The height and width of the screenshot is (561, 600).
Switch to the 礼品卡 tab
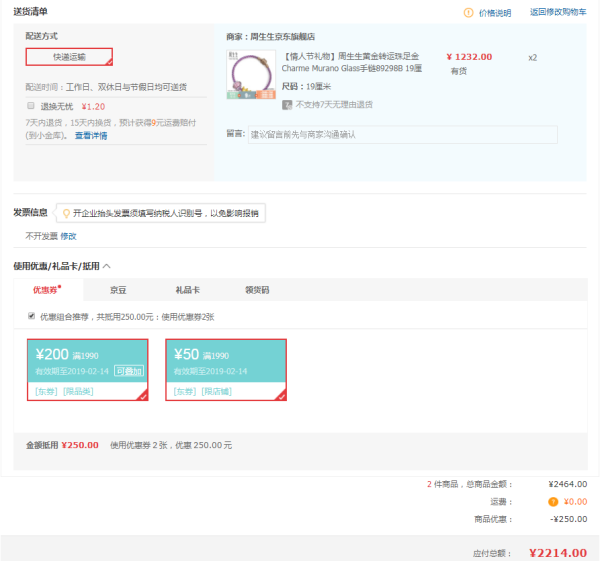188,290
